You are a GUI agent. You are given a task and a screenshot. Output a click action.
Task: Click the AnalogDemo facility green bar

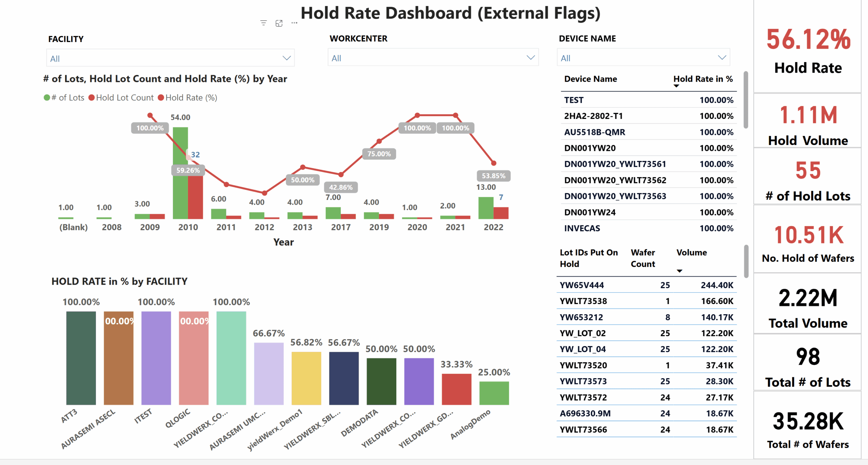click(x=494, y=393)
